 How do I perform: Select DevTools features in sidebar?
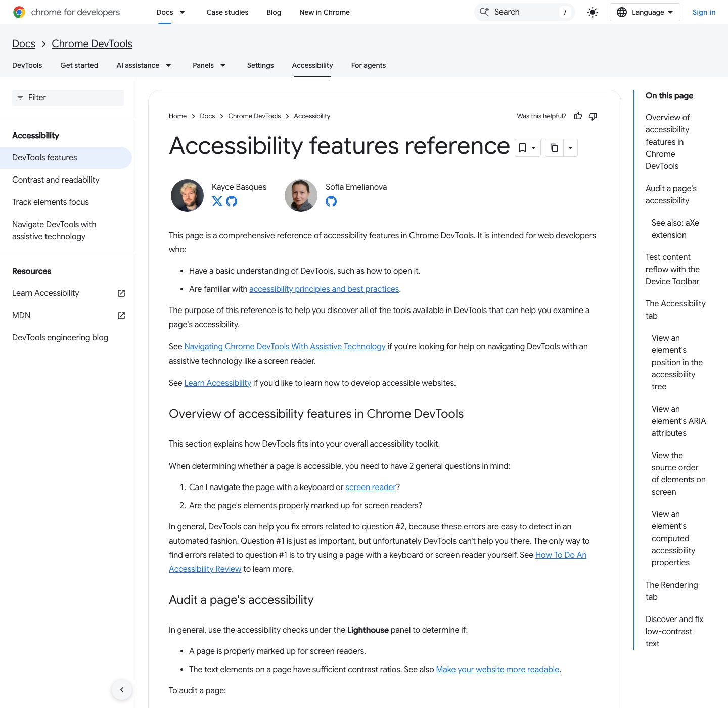click(x=66, y=158)
